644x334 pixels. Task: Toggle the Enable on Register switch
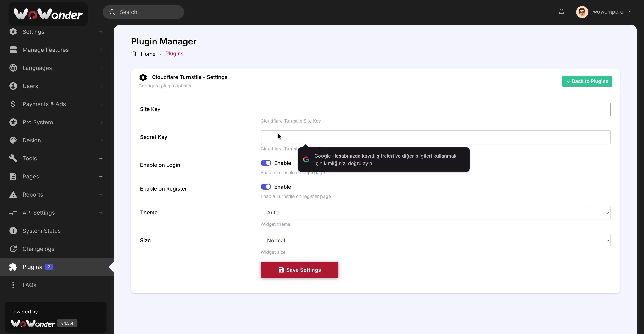pyautogui.click(x=266, y=187)
